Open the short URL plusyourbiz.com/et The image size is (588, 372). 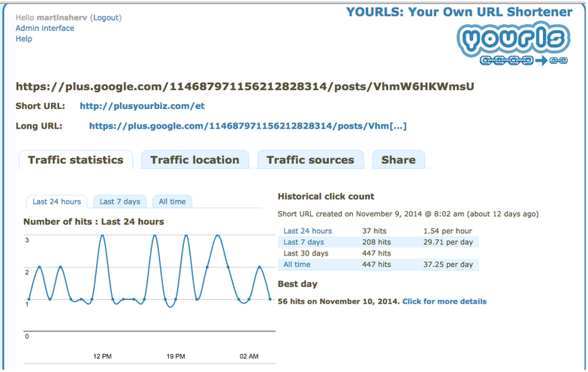[x=142, y=106]
